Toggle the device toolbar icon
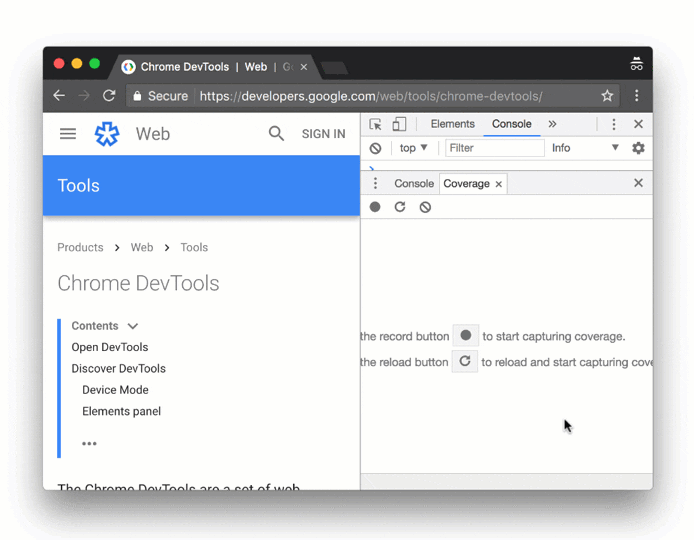Viewport: 694px width, 540px height. (x=399, y=125)
